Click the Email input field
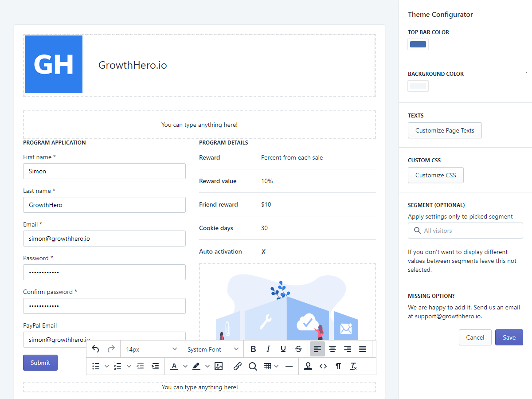This screenshot has height=399, width=532. click(x=104, y=239)
